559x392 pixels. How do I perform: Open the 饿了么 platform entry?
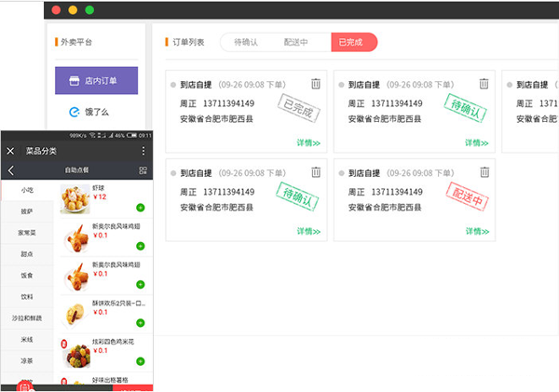89,113
